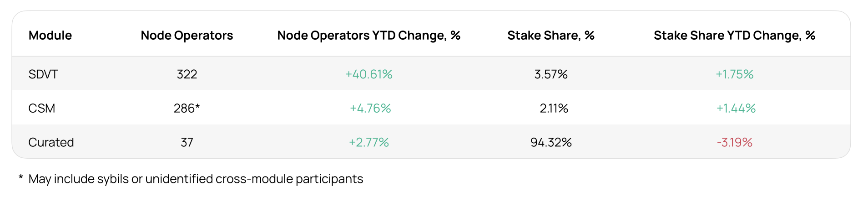The width and height of the screenshot is (868, 197).
Task: Select the SDVT module row label
Action: pos(43,74)
